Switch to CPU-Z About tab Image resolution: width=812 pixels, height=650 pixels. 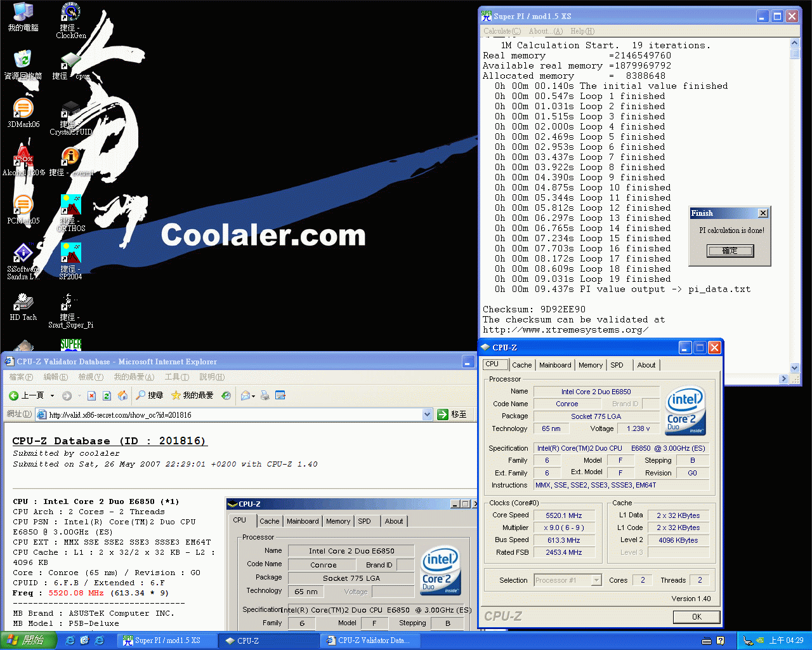tap(646, 365)
